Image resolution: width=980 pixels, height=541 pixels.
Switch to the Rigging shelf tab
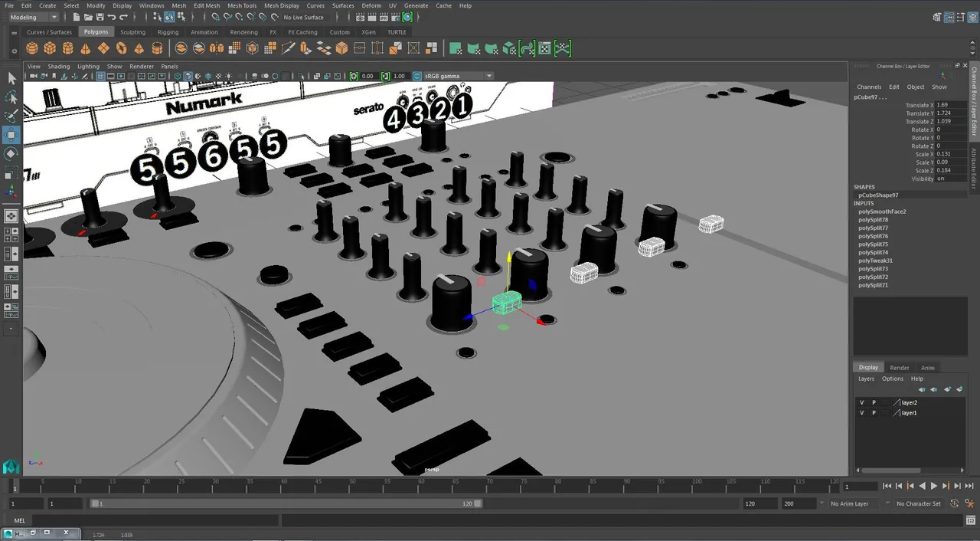coord(168,32)
